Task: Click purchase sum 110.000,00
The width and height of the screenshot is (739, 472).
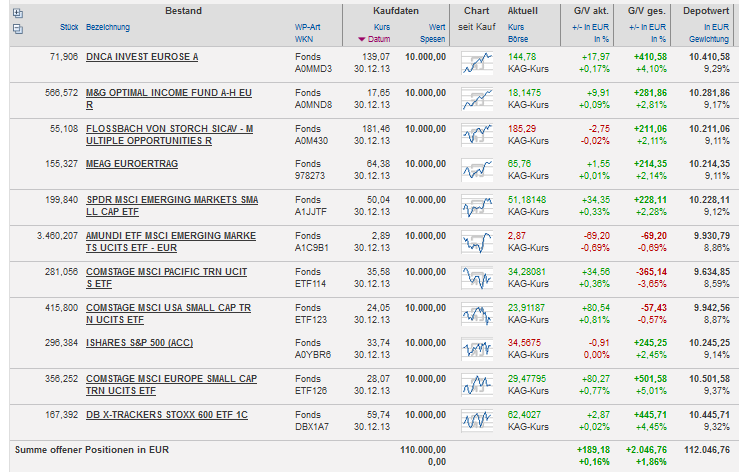Action: point(423,450)
